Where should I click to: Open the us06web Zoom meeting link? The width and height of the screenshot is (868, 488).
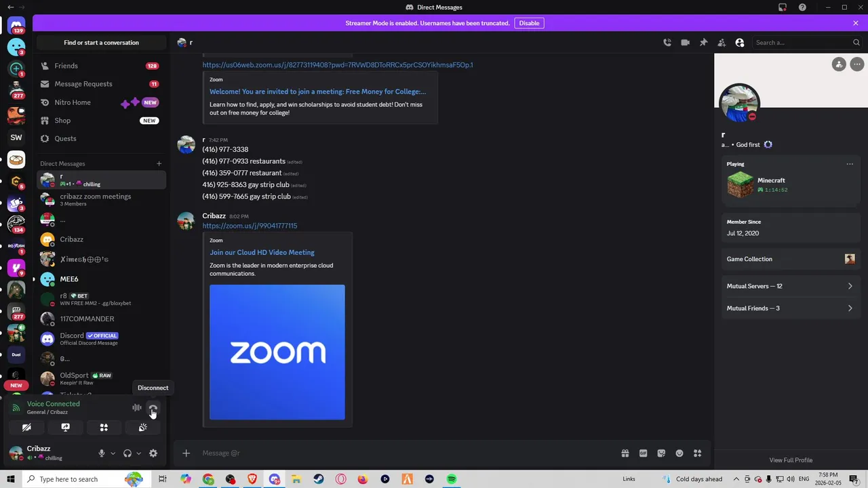tap(338, 65)
